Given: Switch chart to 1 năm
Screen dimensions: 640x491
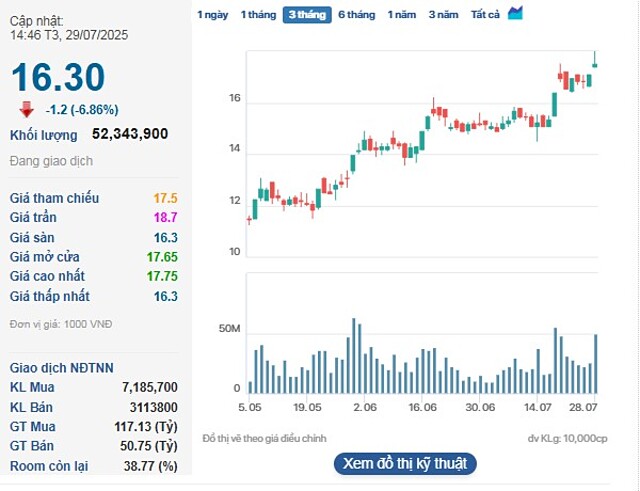Looking at the screenshot, I should [x=401, y=14].
